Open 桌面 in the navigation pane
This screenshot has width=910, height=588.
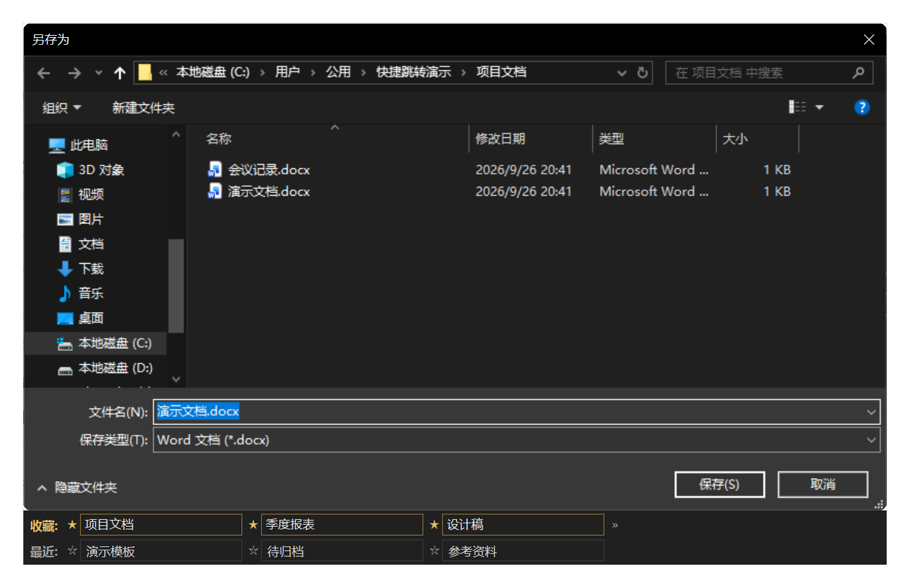point(80,318)
